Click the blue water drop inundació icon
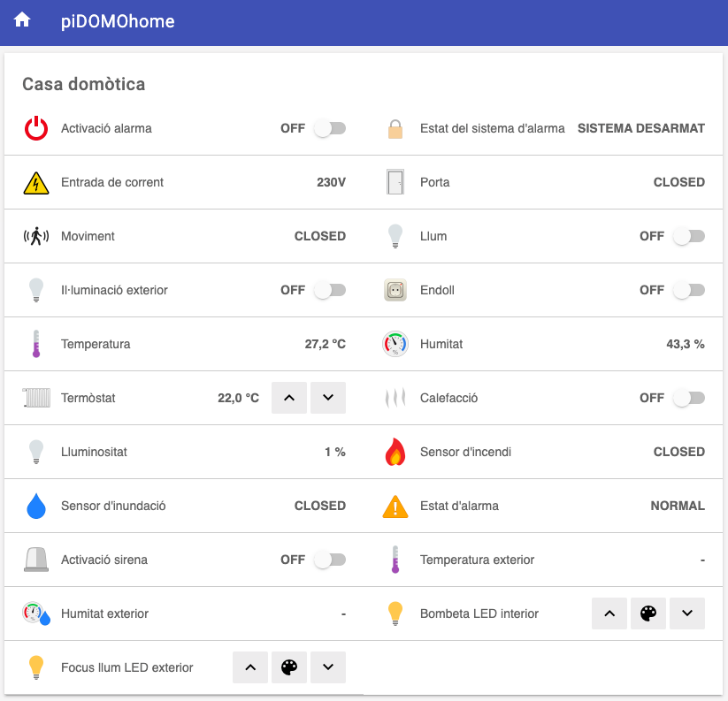 [36, 507]
